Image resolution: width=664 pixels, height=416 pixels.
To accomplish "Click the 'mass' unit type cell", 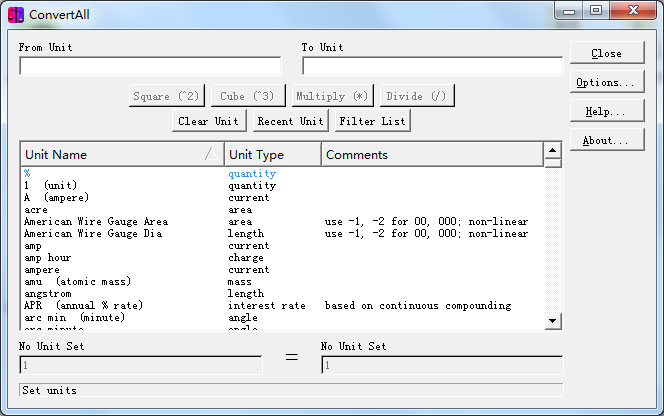I will (240, 282).
